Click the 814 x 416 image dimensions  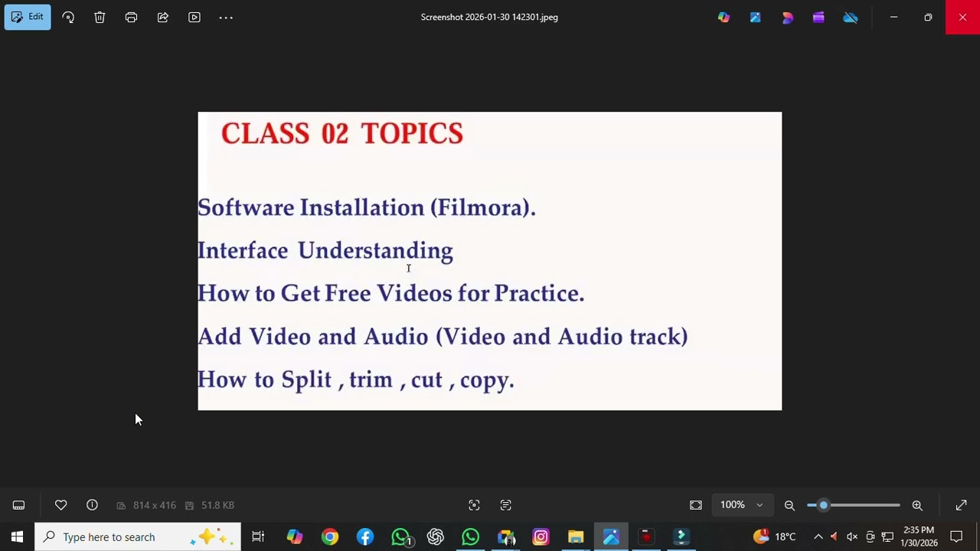pyautogui.click(x=147, y=505)
